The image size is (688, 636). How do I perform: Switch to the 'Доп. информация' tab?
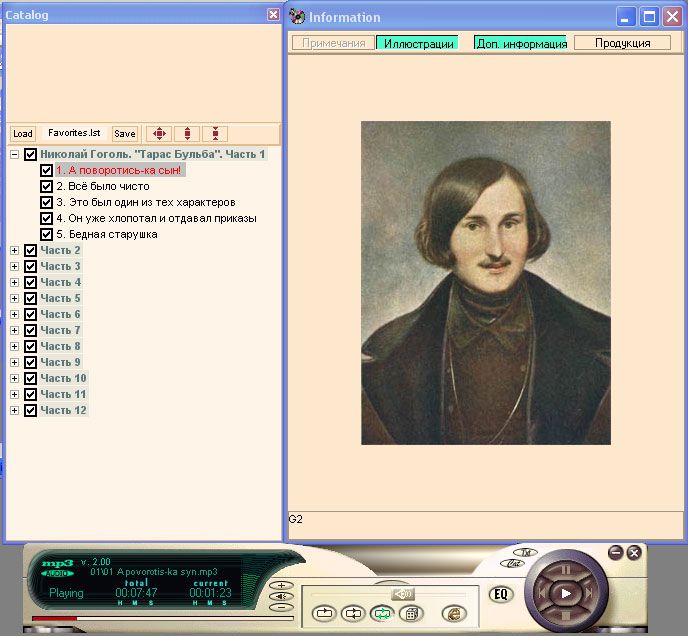[x=520, y=43]
